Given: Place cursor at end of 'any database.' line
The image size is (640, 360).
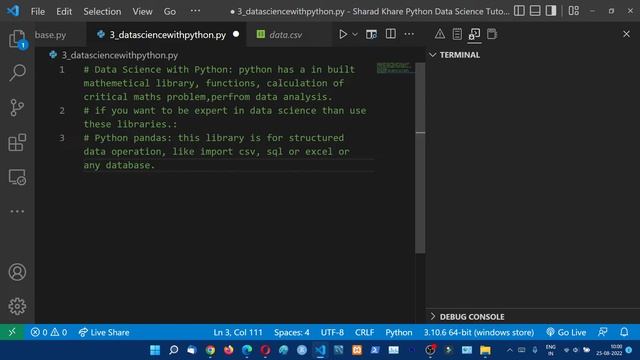Looking at the screenshot, I should coord(156,165).
